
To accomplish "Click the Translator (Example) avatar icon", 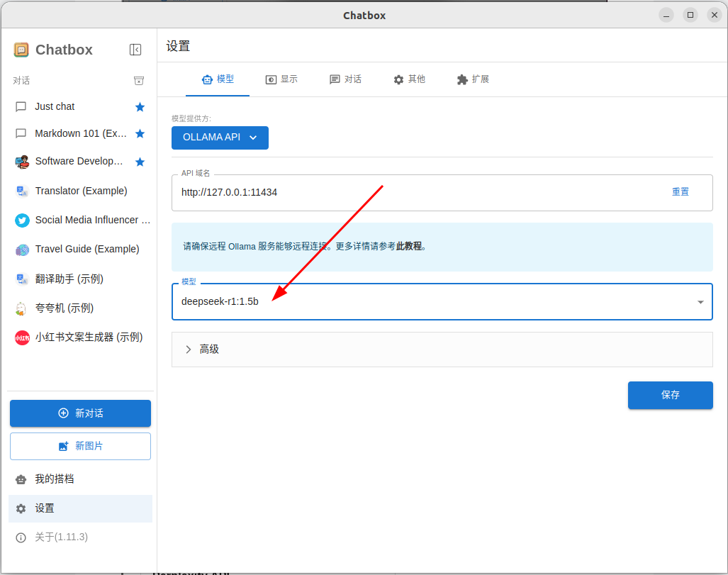I will click(22, 191).
